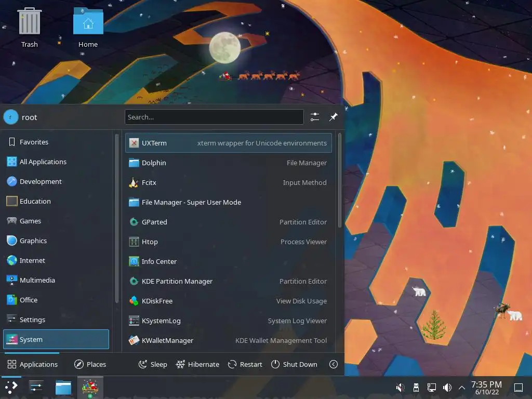The width and height of the screenshot is (532, 399).
Task: Select the Games category
Action: tap(56, 221)
